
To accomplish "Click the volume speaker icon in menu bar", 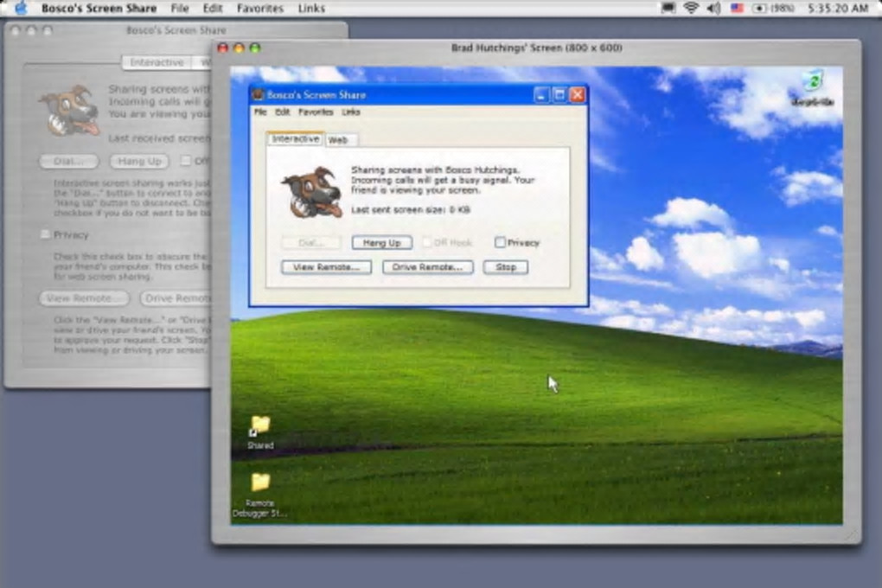I will [713, 8].
